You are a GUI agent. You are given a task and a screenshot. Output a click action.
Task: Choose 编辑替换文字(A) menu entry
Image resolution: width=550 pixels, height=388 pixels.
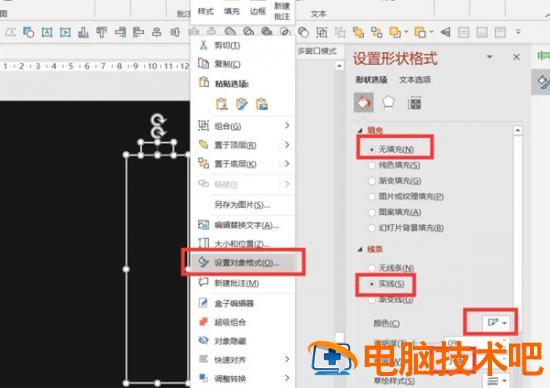[x=242, y=225]
